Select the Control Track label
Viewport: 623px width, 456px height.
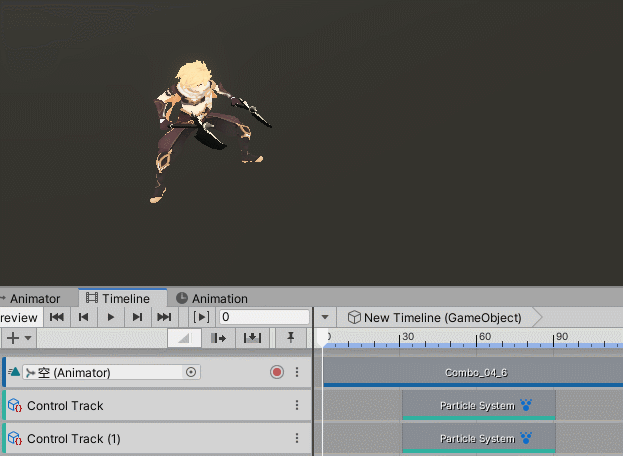pyautogui.click(x=65, y=406)
